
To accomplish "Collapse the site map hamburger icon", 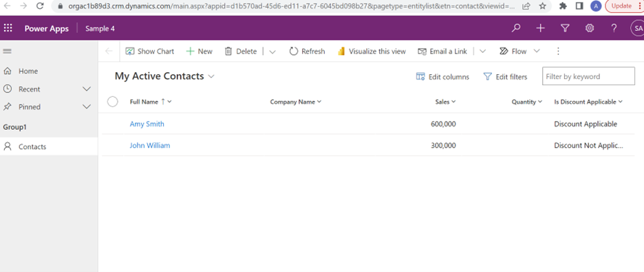I will point(8,52).
